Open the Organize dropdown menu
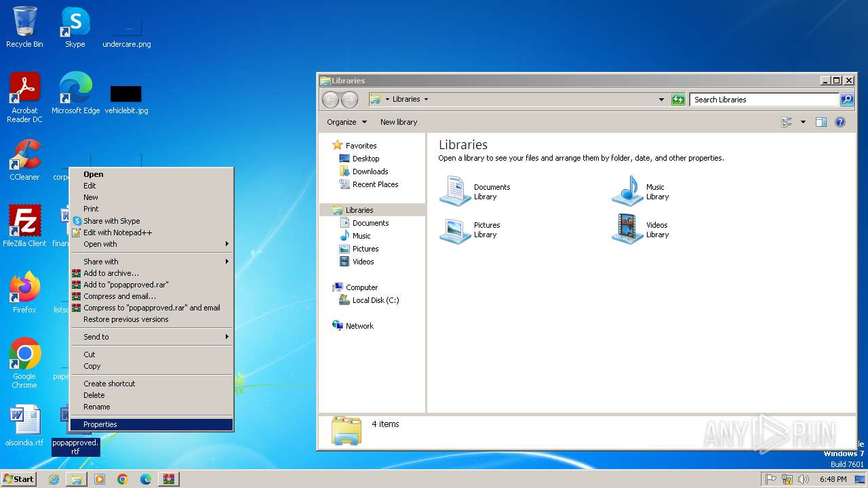 347,122
